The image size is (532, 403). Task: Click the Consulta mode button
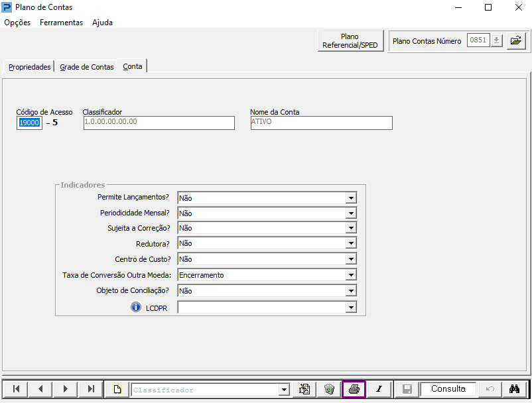click(x=448, y=389)
